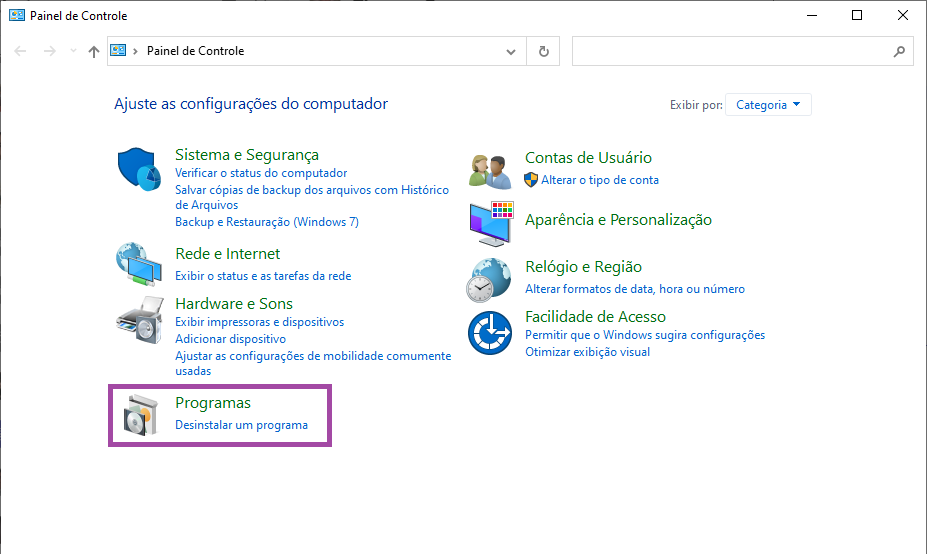Minimize the Painel de Controle window
927x554 pixels.
pos(812,15)
